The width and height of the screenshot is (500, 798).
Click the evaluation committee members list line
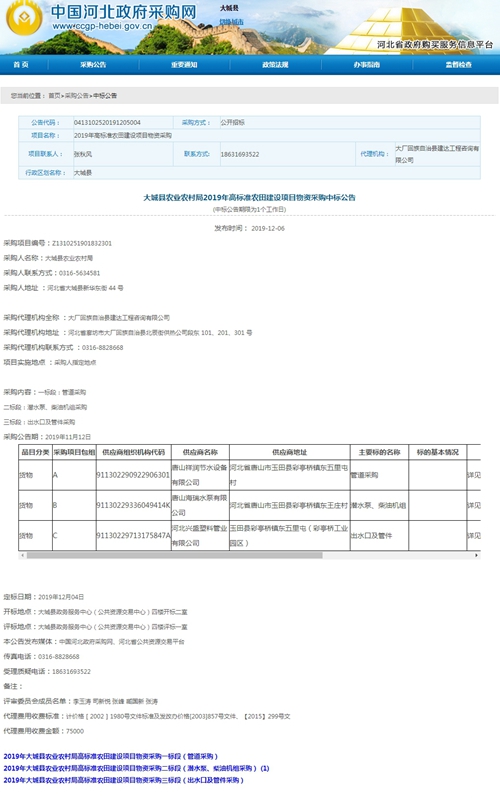coord(80,701)
